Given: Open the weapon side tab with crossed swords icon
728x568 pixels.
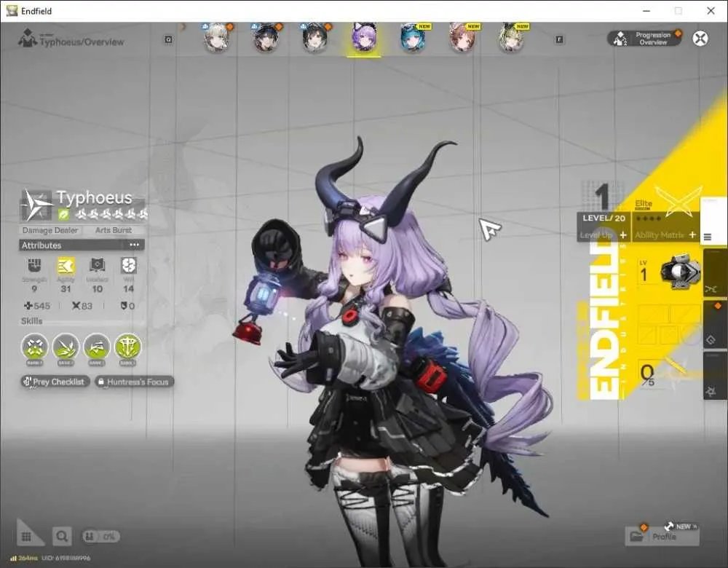Looking at the screenshot, I should [x=715, y=273].
